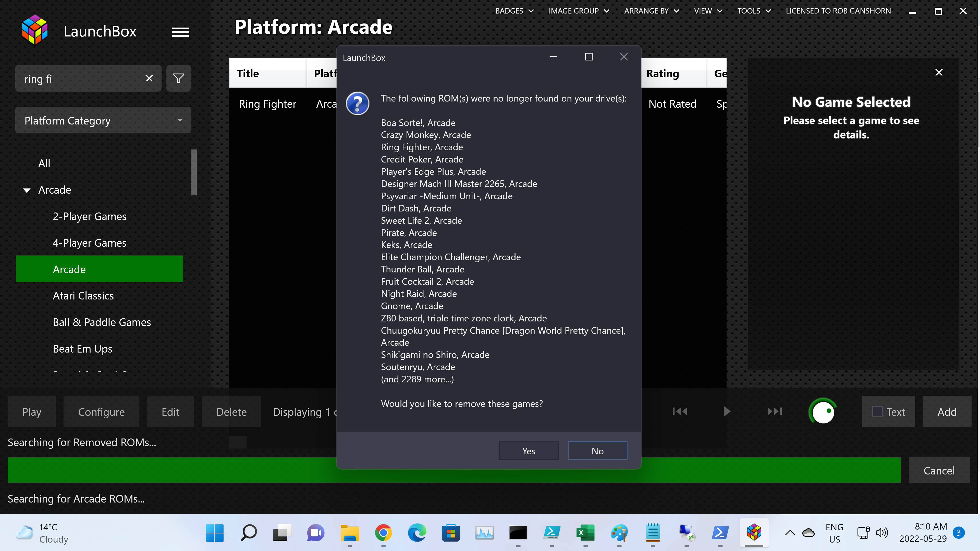Screen dimensions: 980x551
Task: Close the No Game Selected details panel
Action: [939, 72]
